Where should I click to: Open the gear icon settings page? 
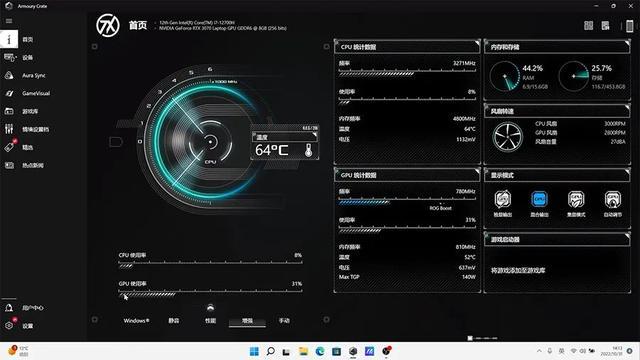[x=9, y=326]
